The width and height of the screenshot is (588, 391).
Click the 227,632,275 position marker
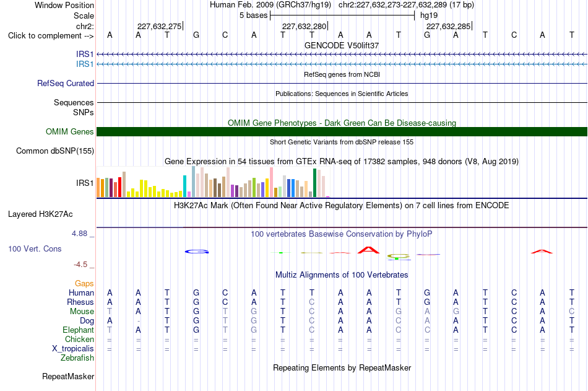(159, 26)
